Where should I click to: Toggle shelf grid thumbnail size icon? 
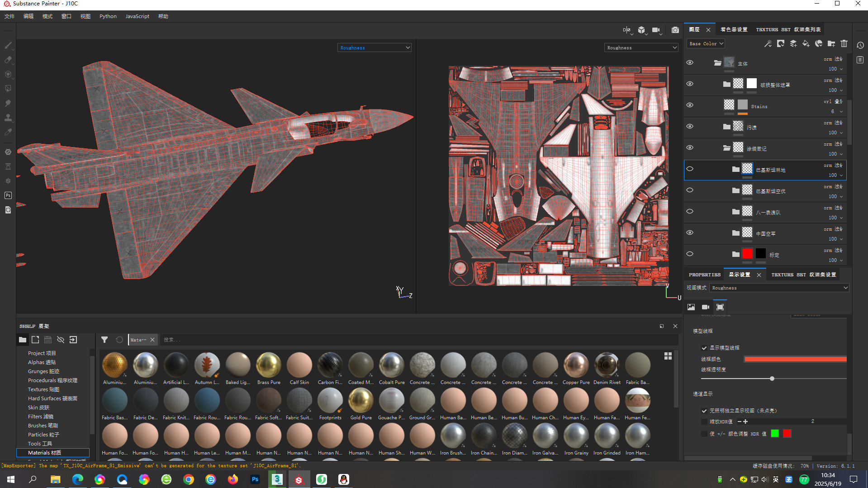tap(668, 356)
